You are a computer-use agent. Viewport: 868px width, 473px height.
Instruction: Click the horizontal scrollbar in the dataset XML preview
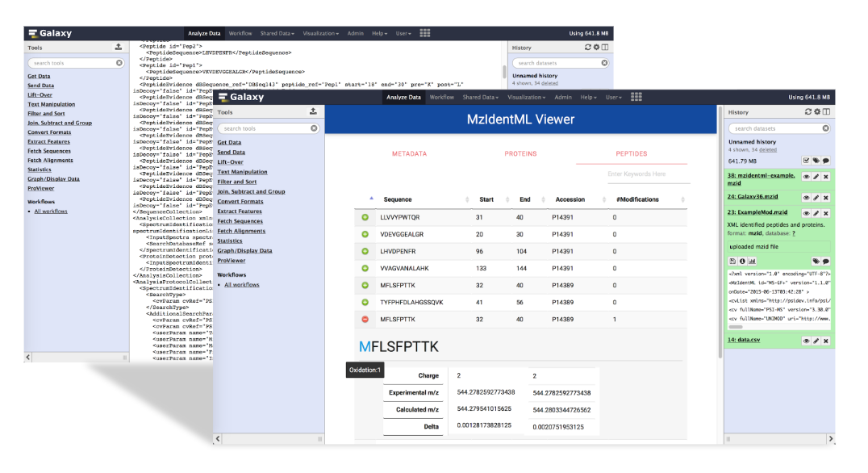[736, 327]
